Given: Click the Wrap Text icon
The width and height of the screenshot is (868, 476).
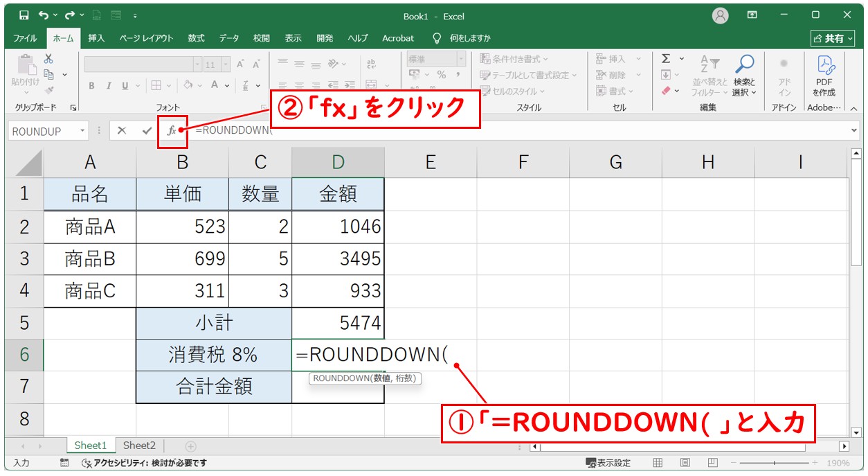Looking at the screenshot, I should point(371,64).
